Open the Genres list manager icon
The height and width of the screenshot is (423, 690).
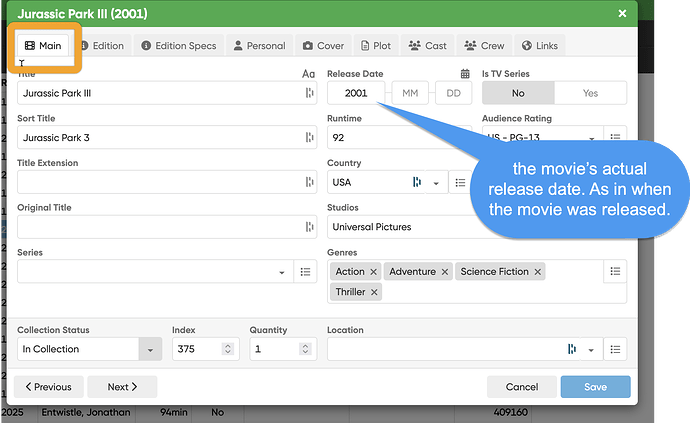pyautogui.click(x=615, y=272)
